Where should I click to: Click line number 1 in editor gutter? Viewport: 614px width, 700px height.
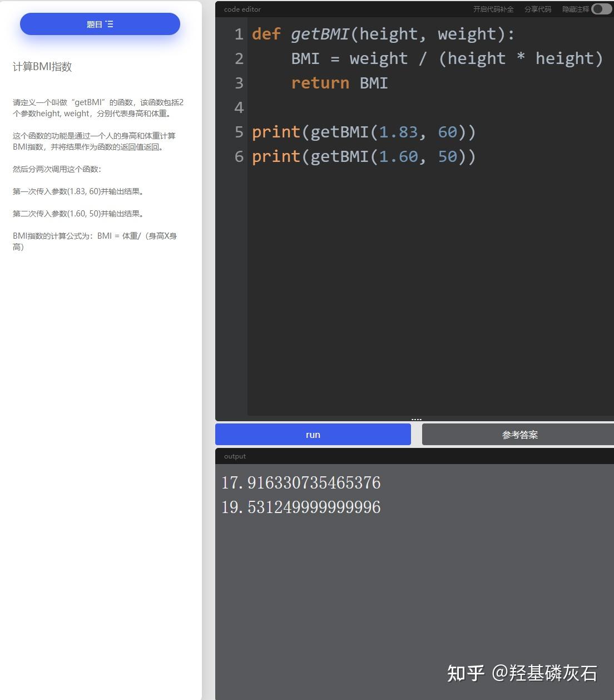click(239, 34)
